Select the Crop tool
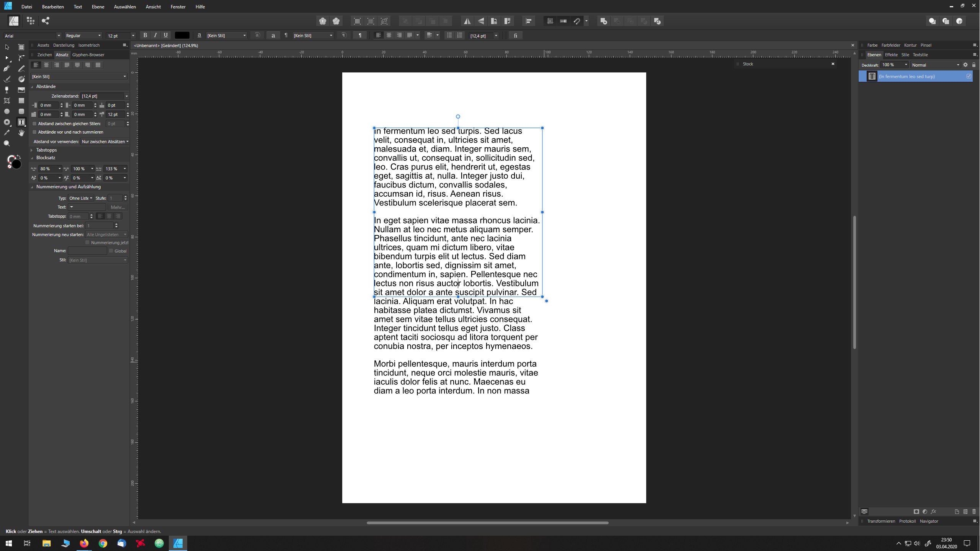This screenshot has width=980, height=551. pyautogui.click(x=7, y=101)
